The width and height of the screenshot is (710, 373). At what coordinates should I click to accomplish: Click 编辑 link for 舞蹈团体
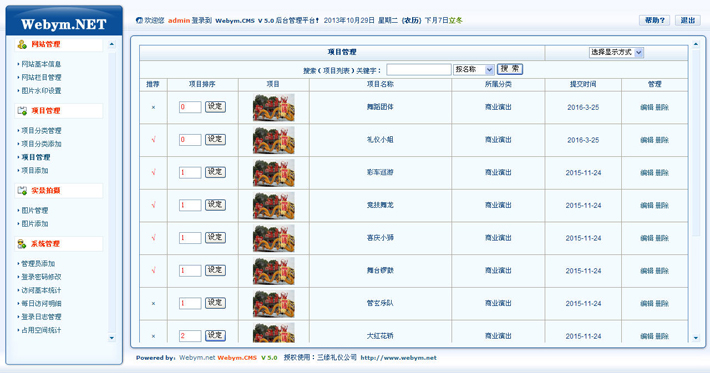(647, 107)
